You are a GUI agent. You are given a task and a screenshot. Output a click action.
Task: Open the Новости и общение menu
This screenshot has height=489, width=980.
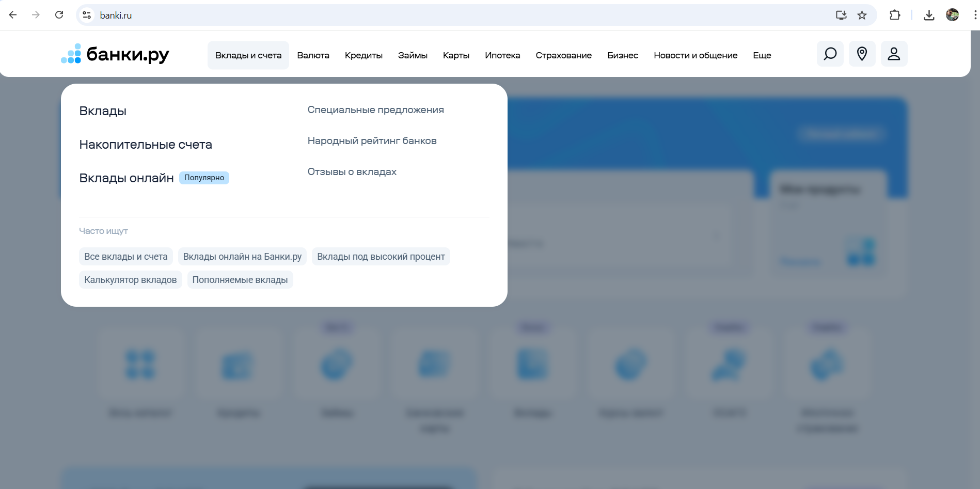point(695,55)
